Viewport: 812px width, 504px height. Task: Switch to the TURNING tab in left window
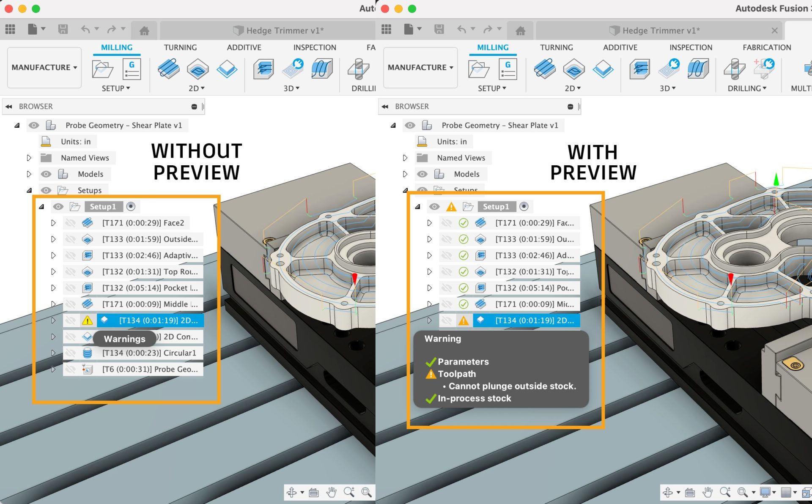pyautogui.click(x=180, y=47)
